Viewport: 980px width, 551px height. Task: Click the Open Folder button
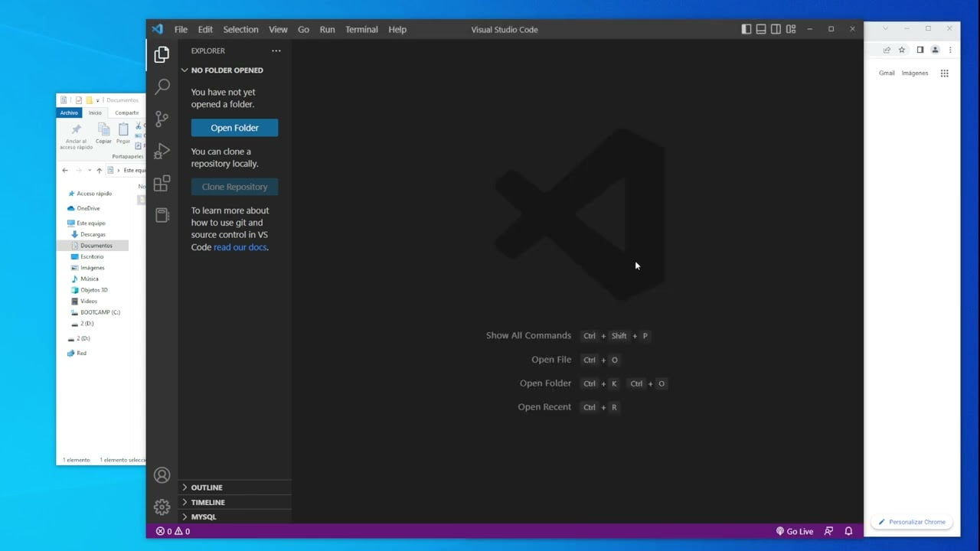point(234,128)
